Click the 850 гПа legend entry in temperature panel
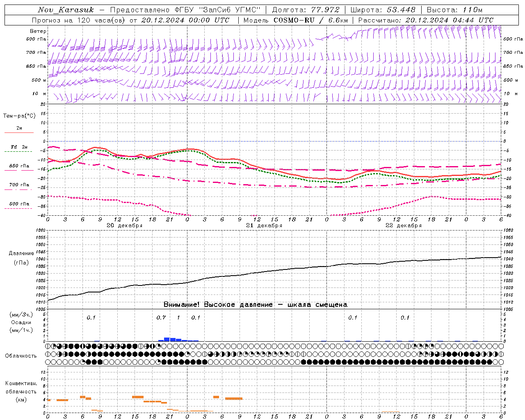525x420 pixels. coord(19,166)
